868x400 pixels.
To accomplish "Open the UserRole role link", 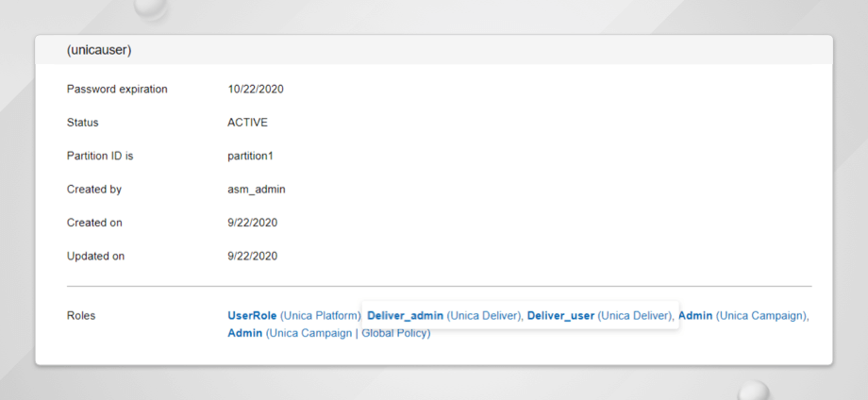I will 252,316.
